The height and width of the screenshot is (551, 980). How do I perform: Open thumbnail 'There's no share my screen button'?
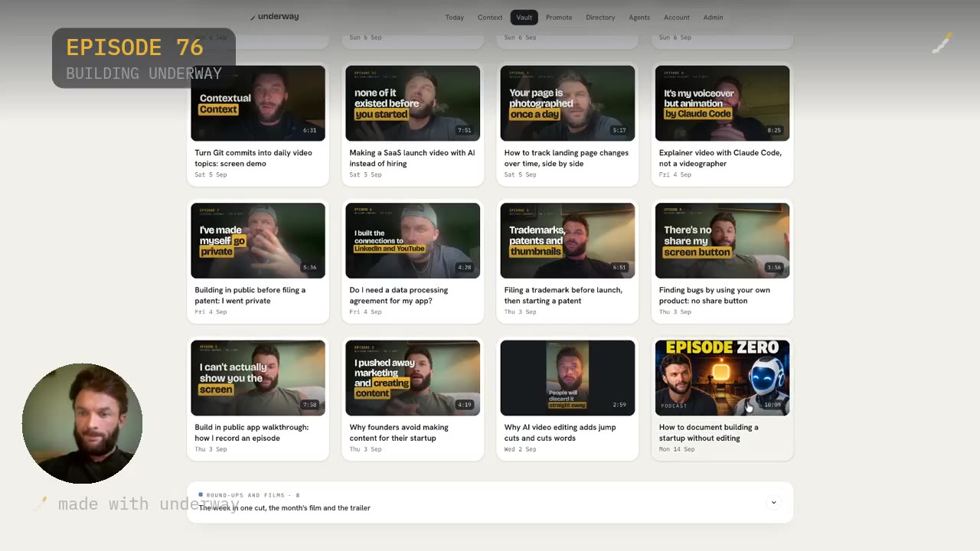(722, 240)
